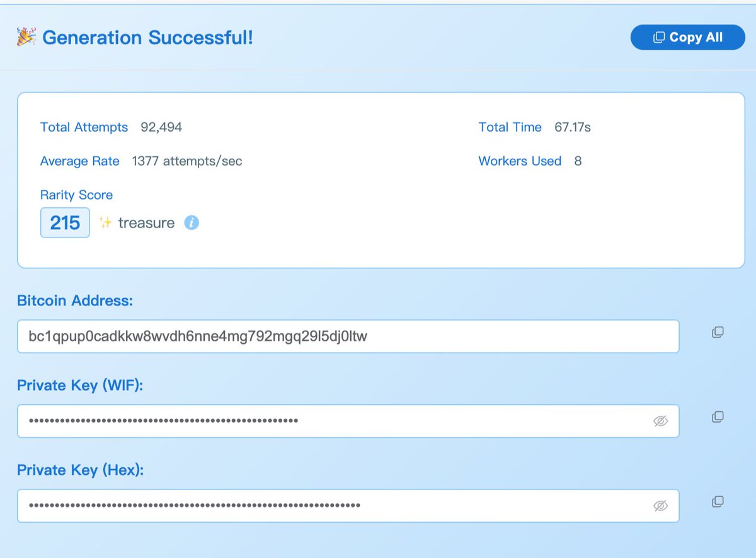Click the 'Bitcoin Address:' label
Viewport: 756px width, 558px height.
[x=75, y=300]
